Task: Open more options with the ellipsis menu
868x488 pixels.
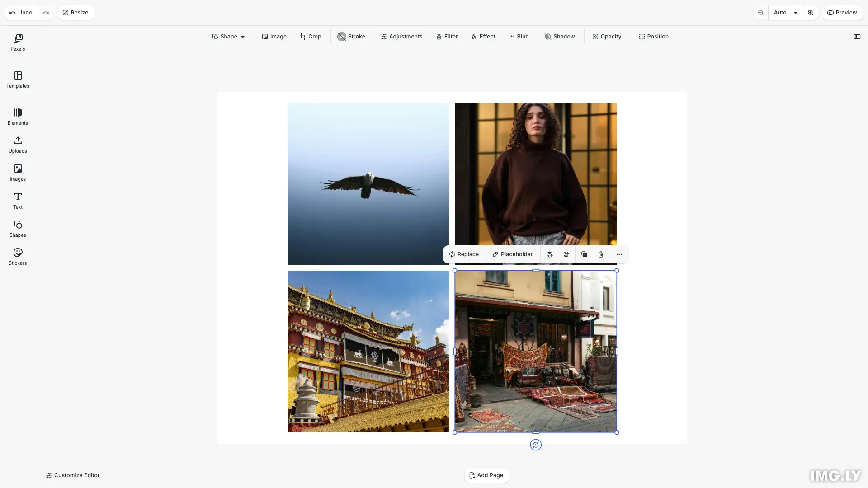Action: click(619, 254)
